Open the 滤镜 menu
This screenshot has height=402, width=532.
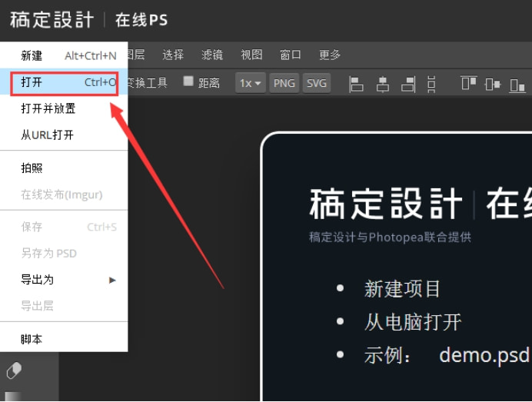point(212,55)
